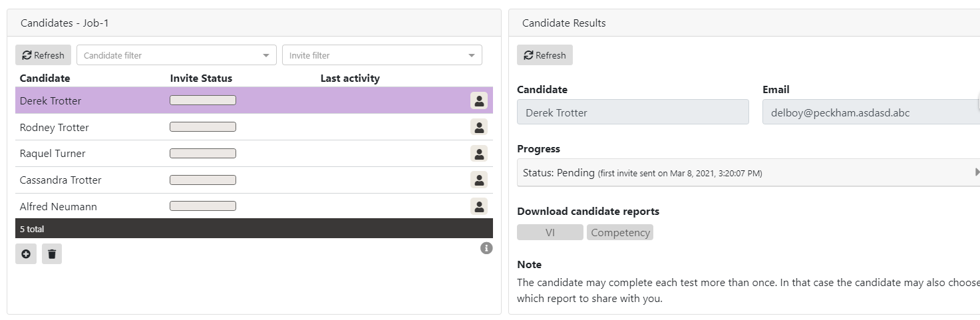Open the Invite filter dropdown
This screenshot has height=320, width=980.
tap(382, 55)
